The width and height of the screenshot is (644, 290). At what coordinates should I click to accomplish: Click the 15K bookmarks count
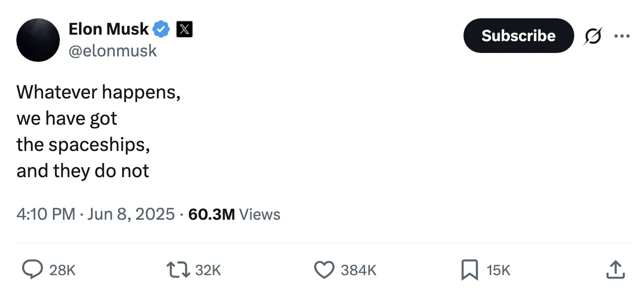pyautogui.click(x=498, y=270)
